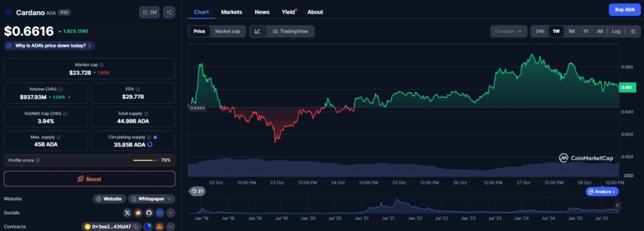Click the Analyze button below the chart
The height and width of the screenshot is (231, 644).
click(x=602, y=191)
